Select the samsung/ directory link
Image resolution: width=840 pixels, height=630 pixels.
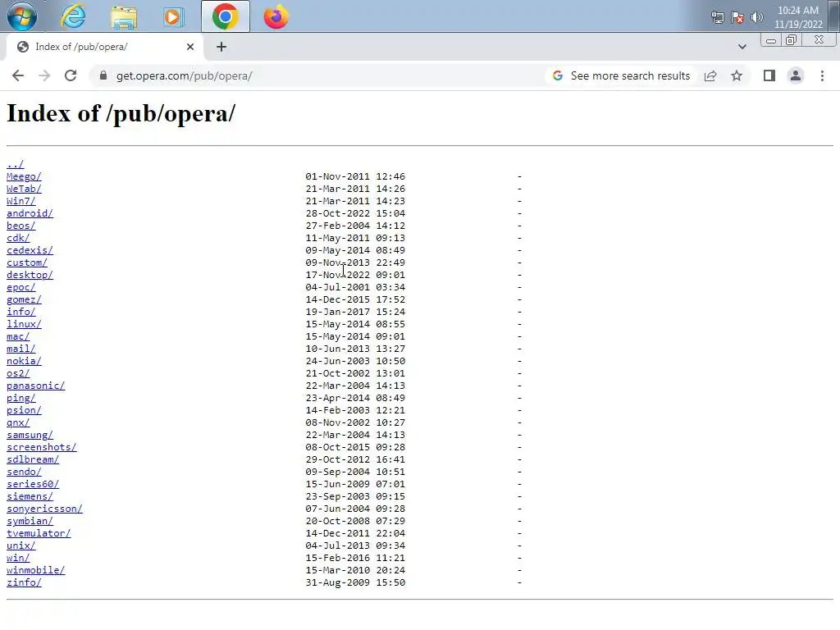(x=30, y=436)
